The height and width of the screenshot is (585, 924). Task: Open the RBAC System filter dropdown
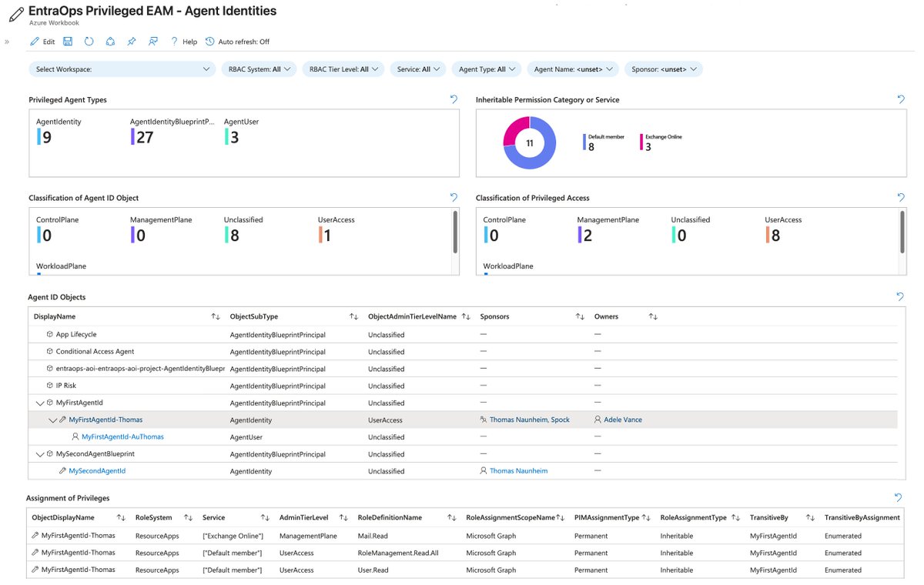(259, 69)
